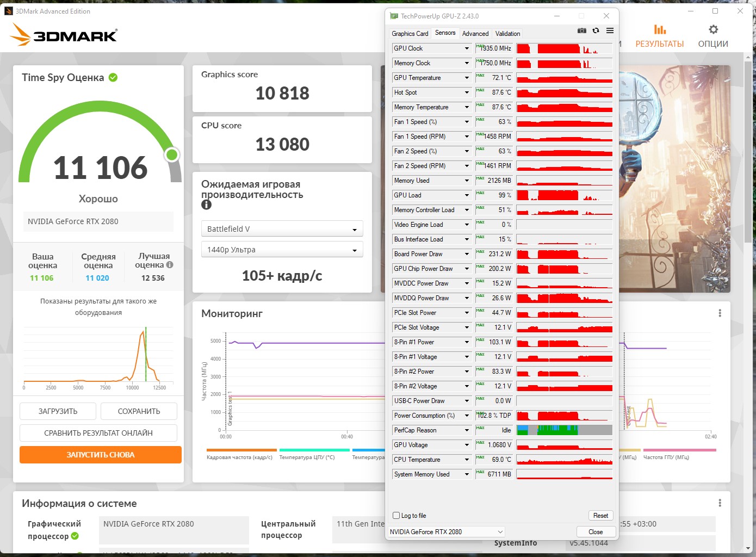Open the Battlefield V game dropdown

coord(282,229)
